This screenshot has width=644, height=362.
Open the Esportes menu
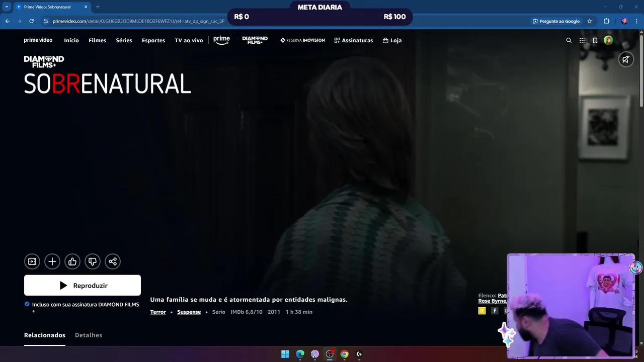pyautogui.click(x=153, y=40)
